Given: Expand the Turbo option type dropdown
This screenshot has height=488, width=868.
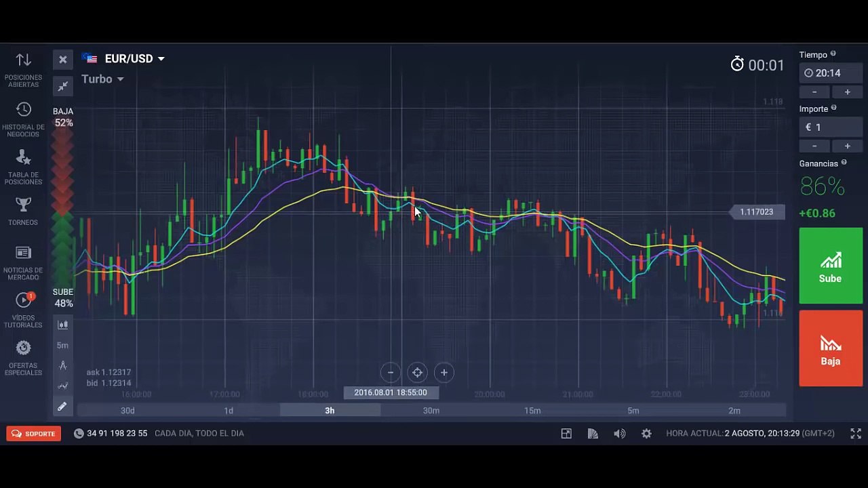Looking at the screenshot, I should coord(102,79).
